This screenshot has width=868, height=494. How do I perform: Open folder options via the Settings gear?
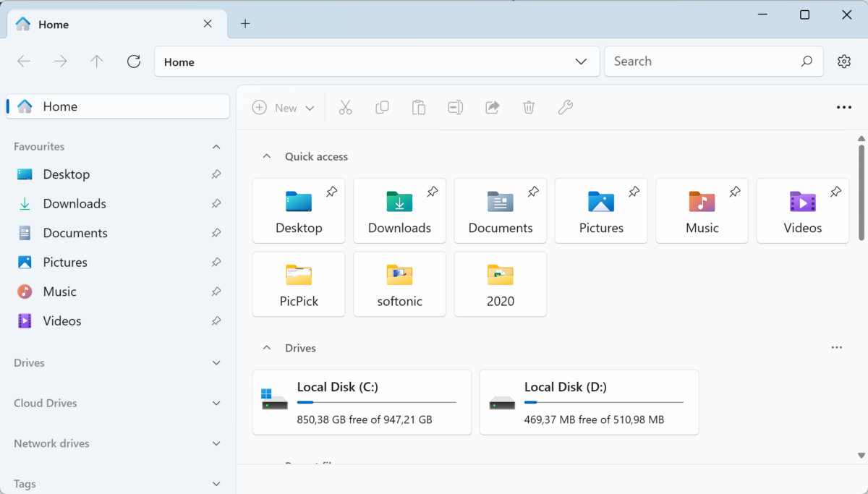click(844, 61)
